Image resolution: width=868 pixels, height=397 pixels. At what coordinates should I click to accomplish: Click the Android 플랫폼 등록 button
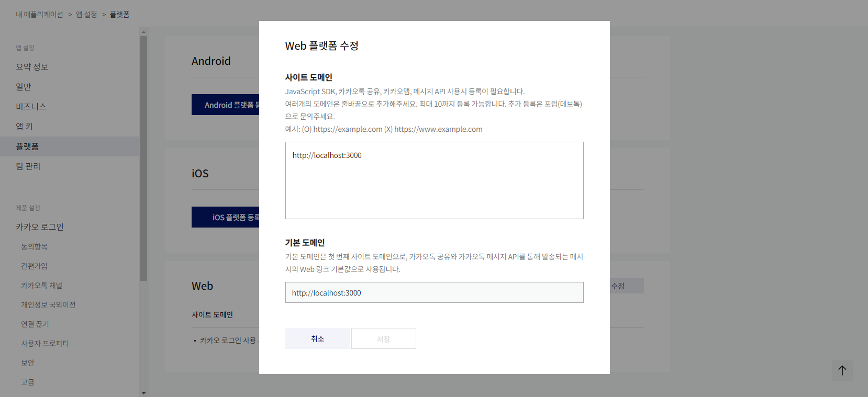click(226, 105)
